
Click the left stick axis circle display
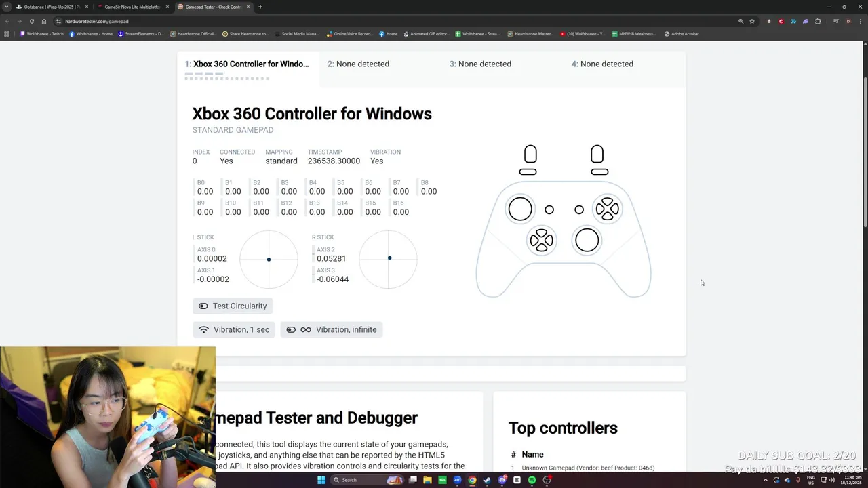269,260
